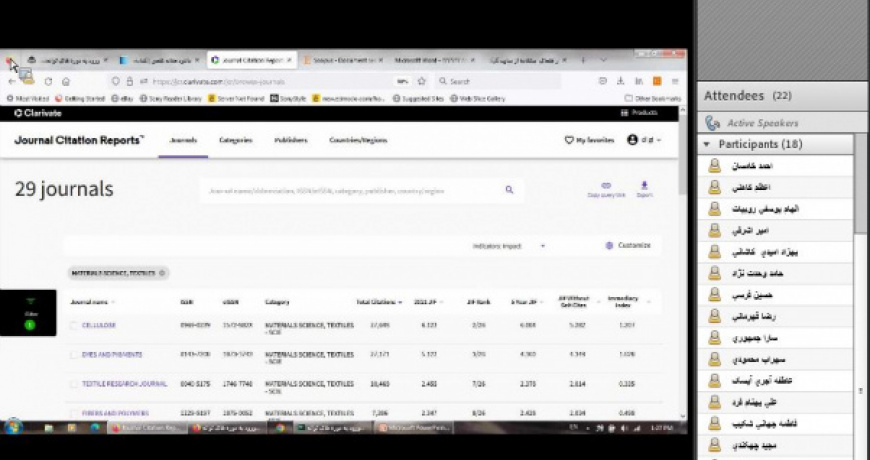
Task: Switch to the Categories tab
Action: (x=236, y=140)
